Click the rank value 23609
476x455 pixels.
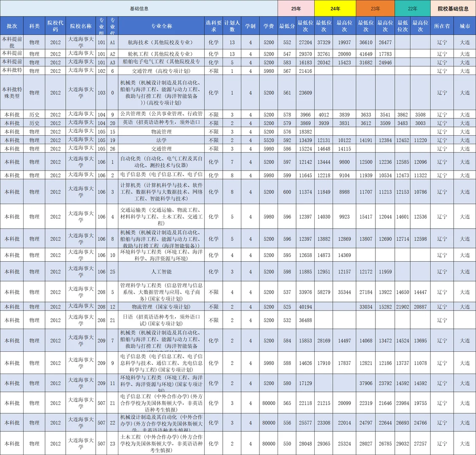click(x=305, y=93)
